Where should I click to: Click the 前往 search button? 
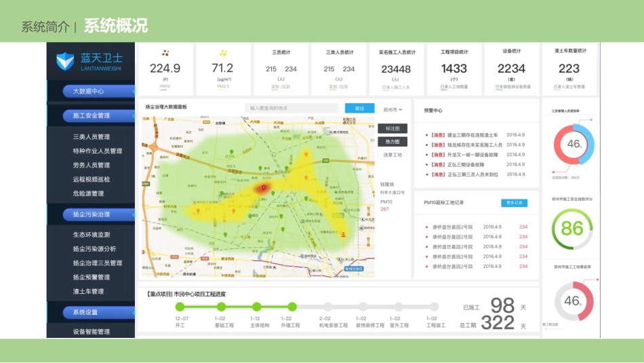359,108
